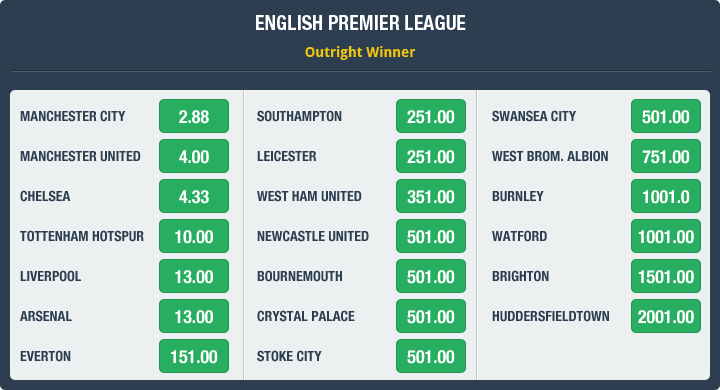720x390 pixels.
Task: Choose Tottenham Hotspur odds 10.00
Action: tap(194, 236)
